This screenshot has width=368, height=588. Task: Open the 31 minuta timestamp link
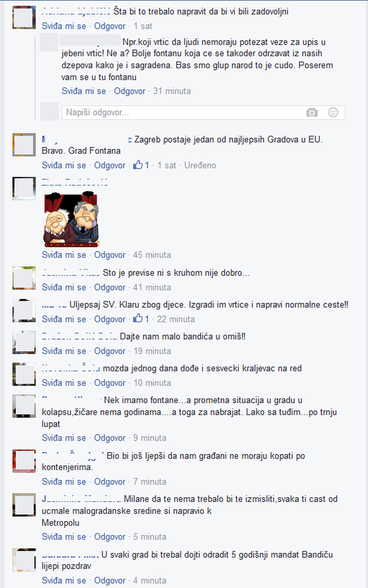[172, 91]
